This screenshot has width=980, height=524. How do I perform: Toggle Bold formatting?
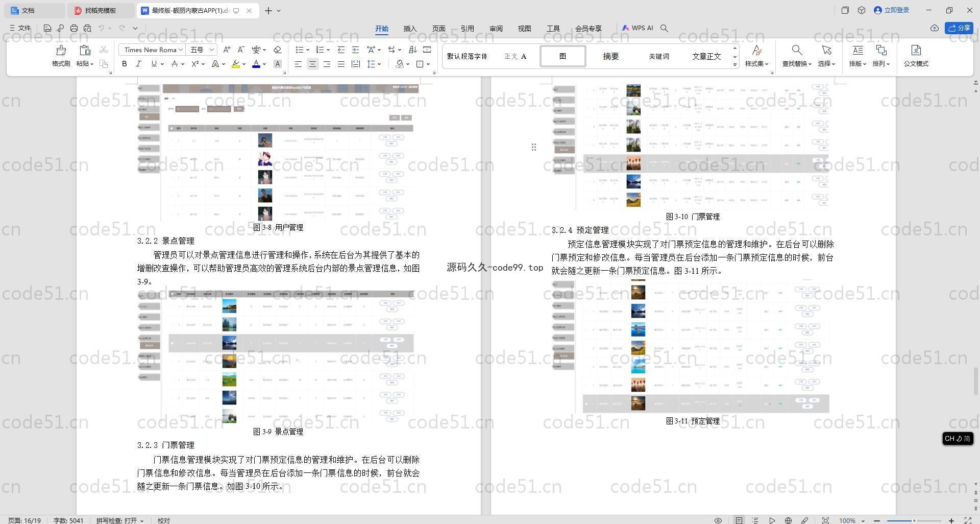pos(124,64)
